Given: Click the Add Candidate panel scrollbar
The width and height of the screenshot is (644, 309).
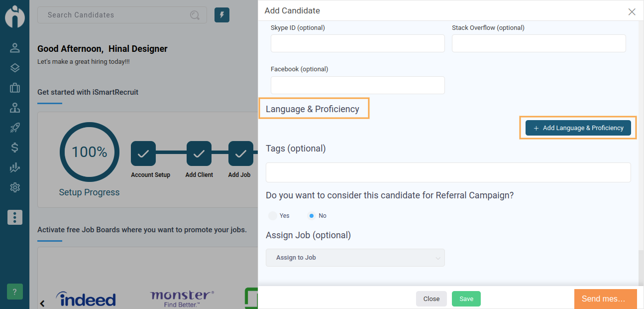Looking at the screenshot, I should tap(641, 267).
